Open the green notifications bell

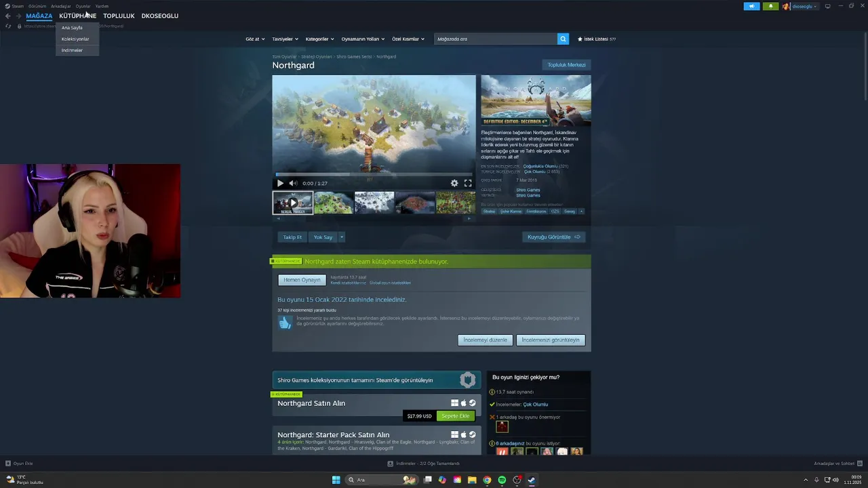point(770,6)
